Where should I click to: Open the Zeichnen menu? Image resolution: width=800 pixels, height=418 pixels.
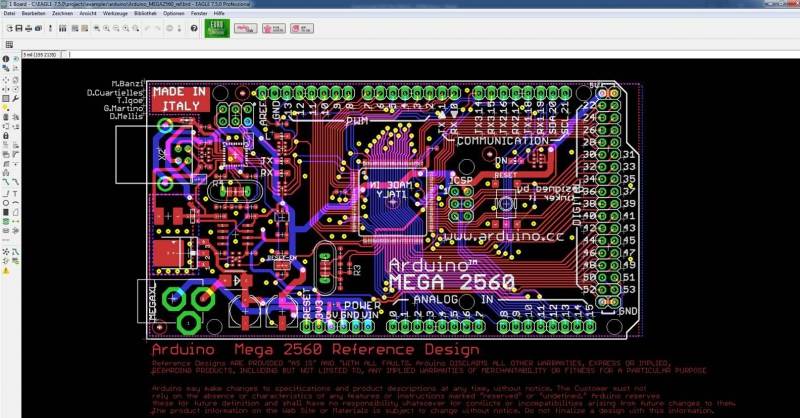63,13
